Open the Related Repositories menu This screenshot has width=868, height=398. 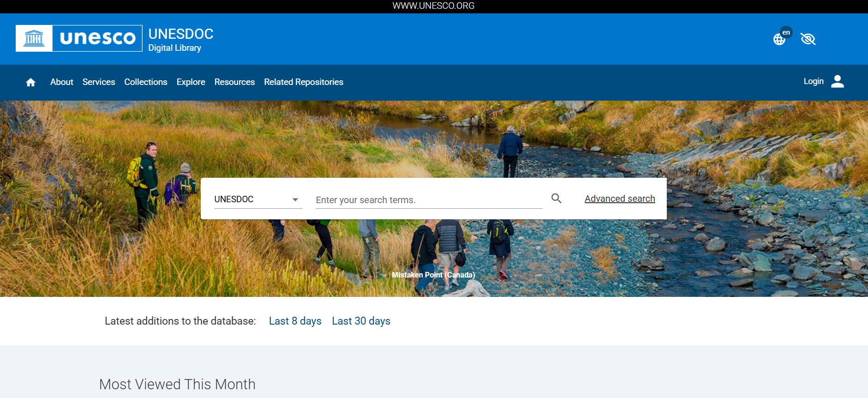click(304, 82)
